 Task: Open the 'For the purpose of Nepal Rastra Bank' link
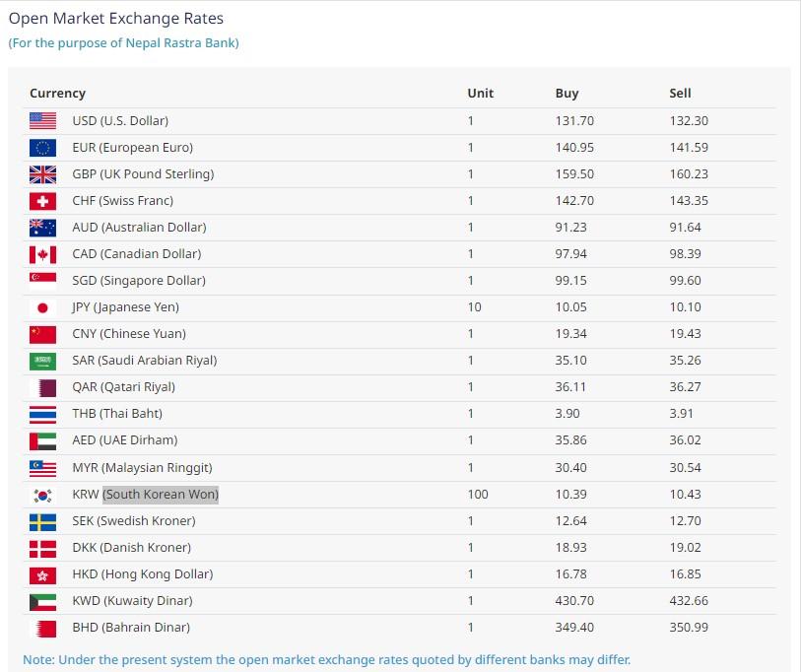click(x=123, y=43)
